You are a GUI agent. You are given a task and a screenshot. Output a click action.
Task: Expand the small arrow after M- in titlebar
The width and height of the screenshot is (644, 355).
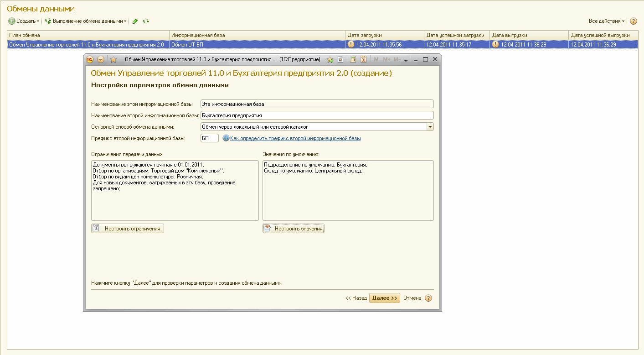pyautogui.click(x=406, y=60)
